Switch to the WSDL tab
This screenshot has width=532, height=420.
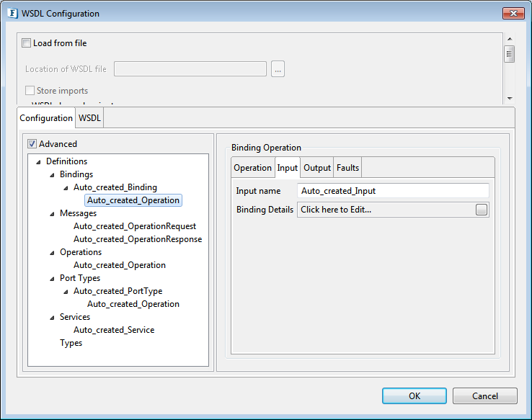coord(89,117)
